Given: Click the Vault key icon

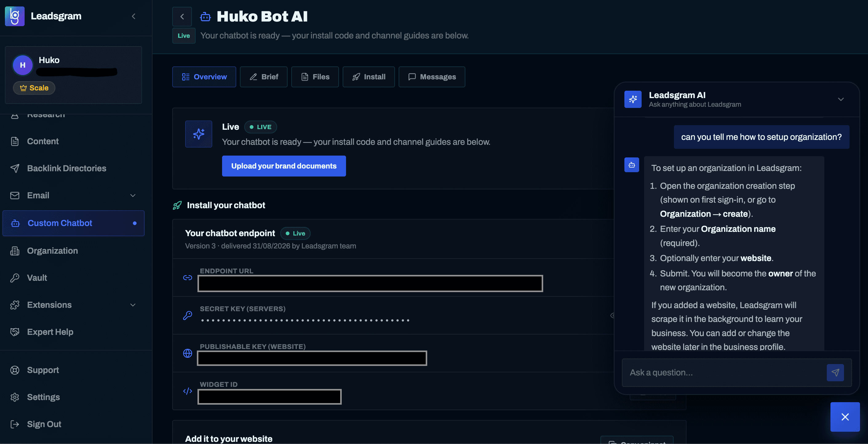Looking at the screenshot, I should coord(14,278).
